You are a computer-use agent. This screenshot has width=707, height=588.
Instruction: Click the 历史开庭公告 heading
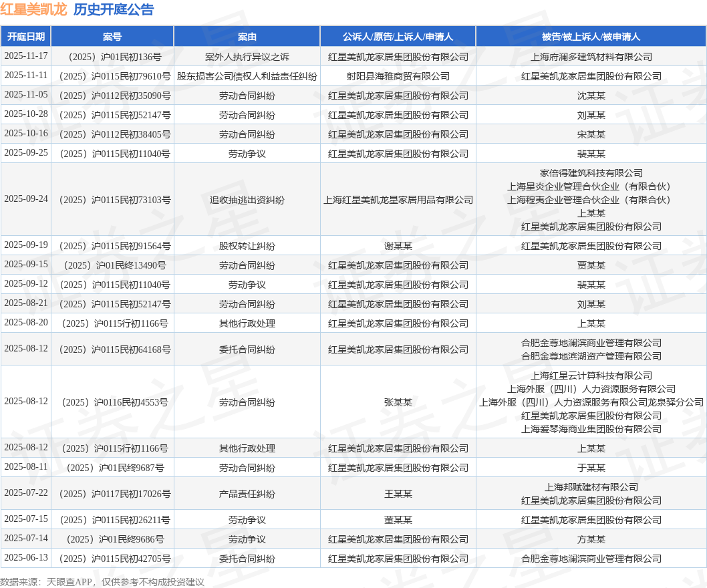(114, 9)
